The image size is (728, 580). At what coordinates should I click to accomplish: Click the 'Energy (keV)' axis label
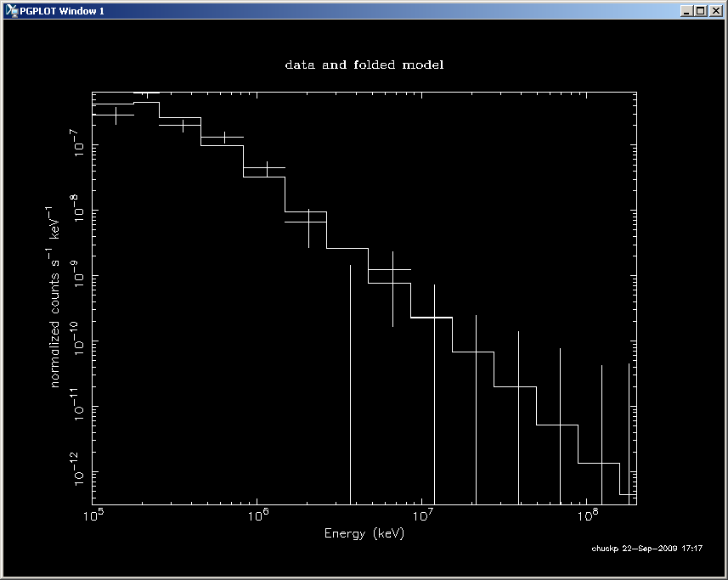tap(364, 533)
